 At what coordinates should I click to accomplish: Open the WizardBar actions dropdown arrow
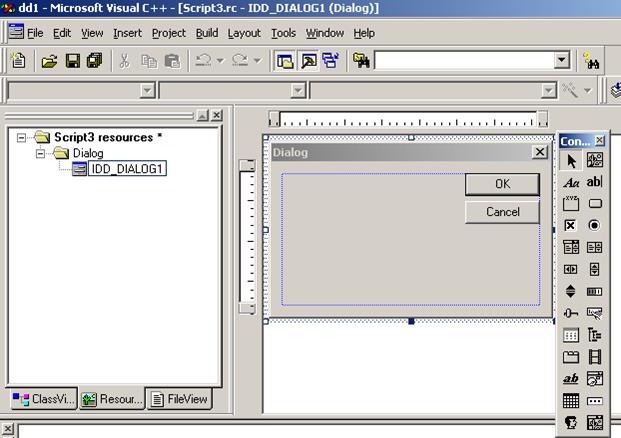point(588,91)
